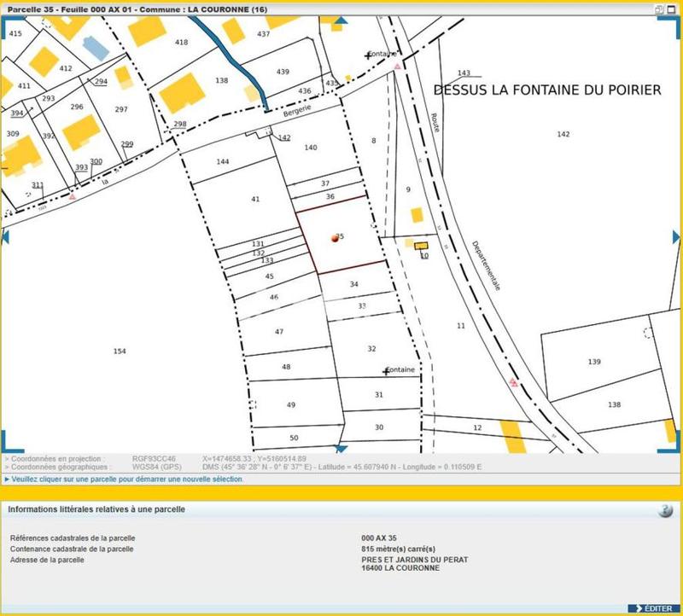Click parcel 139 on the right side
683x616 pixels.
point(595,361)
